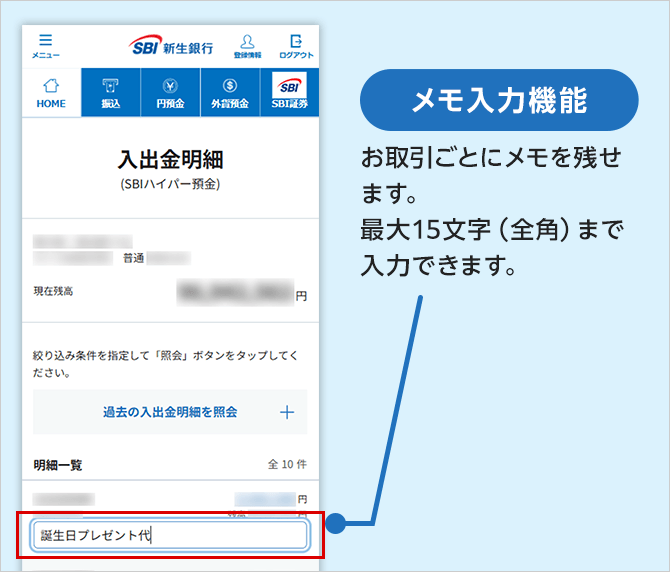The width and height of the screenshot is (670, 572).
Task: Expand 過去の入出金明細を照会 with plus icon
Action: click(287, 412)
